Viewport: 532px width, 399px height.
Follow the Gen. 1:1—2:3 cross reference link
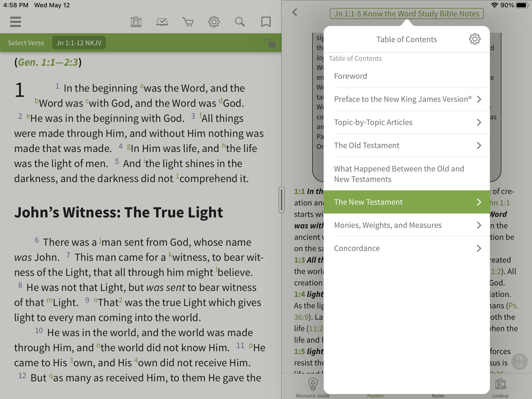(x=48, y=62)
